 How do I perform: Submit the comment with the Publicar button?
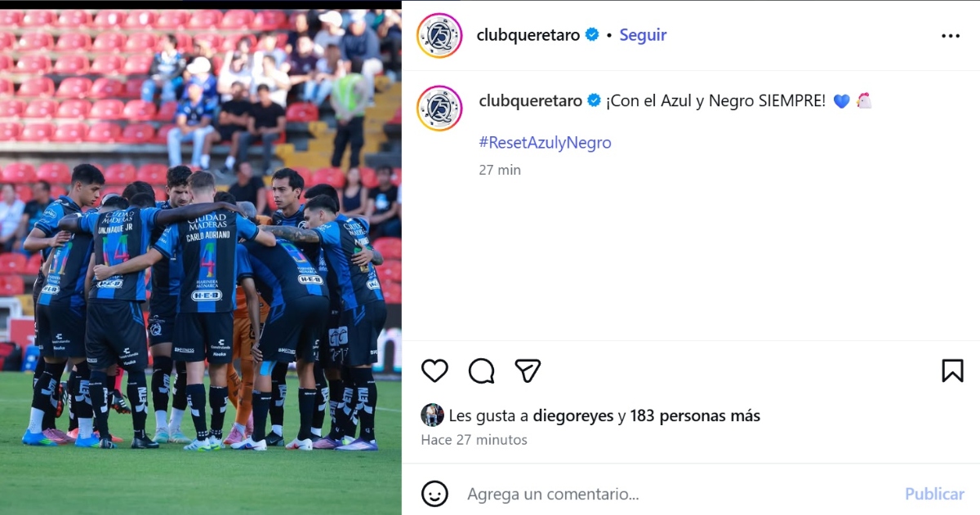934,494
